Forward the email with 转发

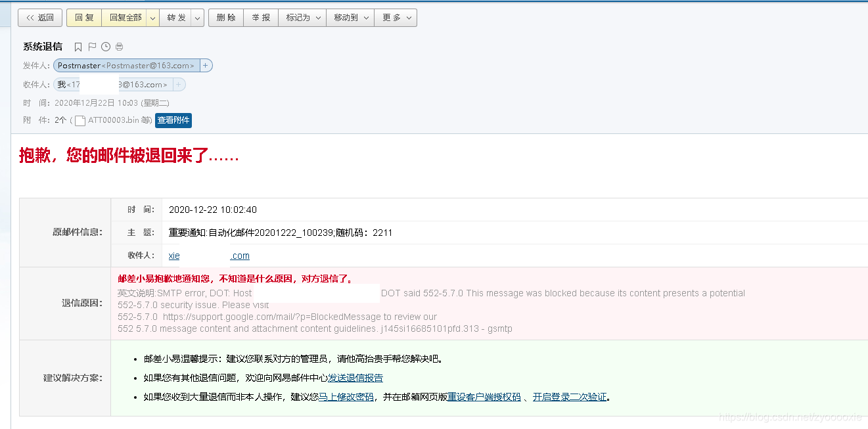[x=176, y=18]
